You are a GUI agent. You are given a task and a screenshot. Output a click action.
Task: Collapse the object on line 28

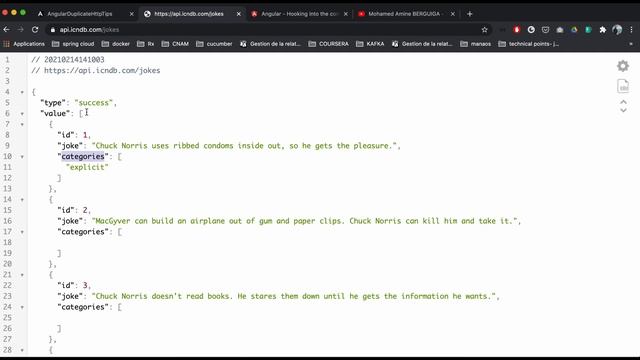point(22,350)
